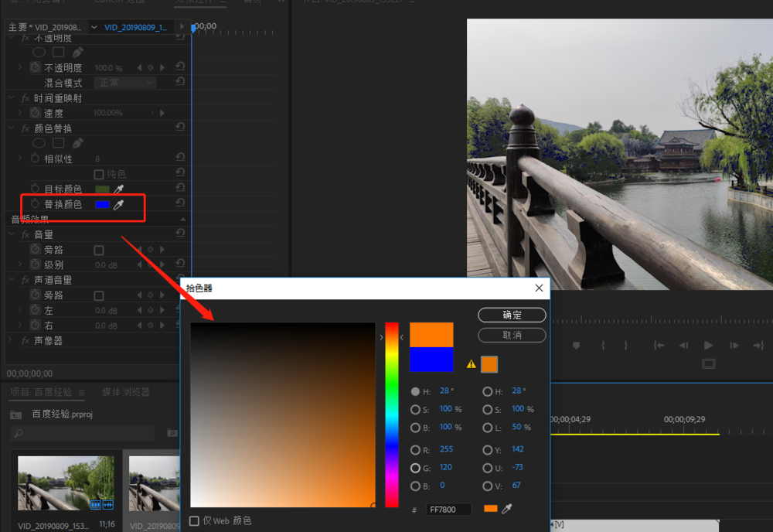Screen dimensions: 773x532
Task: Click the blue 替换颜色 color swatch
Action: (102, 204)
